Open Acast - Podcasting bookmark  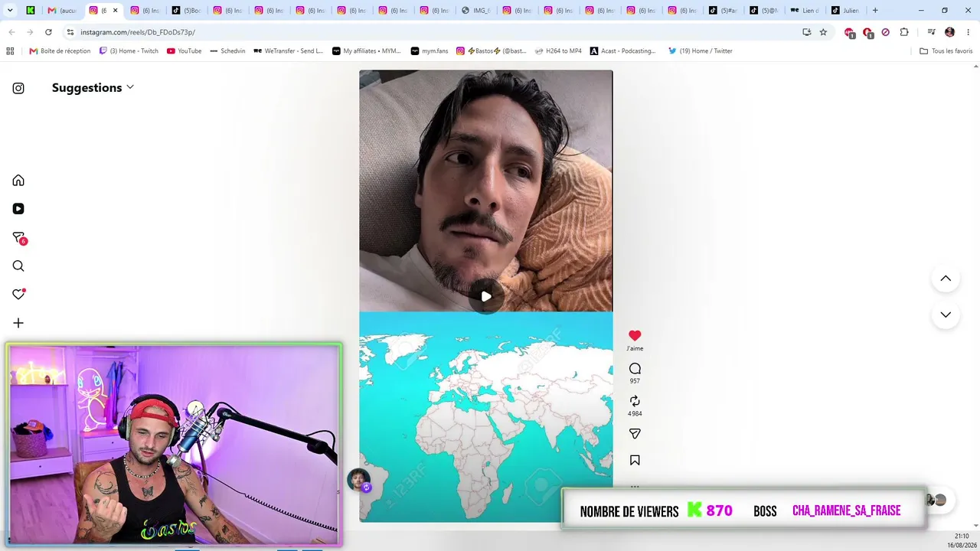point(623,51)
